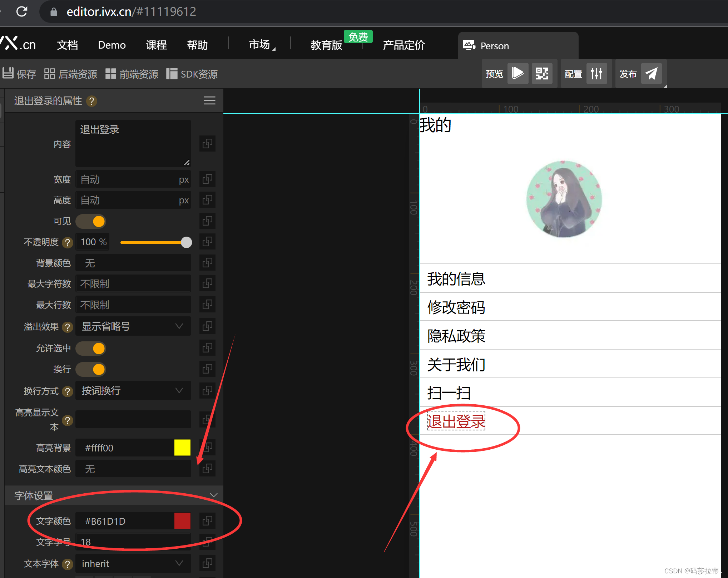
Task: Open the properties panel hamburger menu
Action: point(209,100)
